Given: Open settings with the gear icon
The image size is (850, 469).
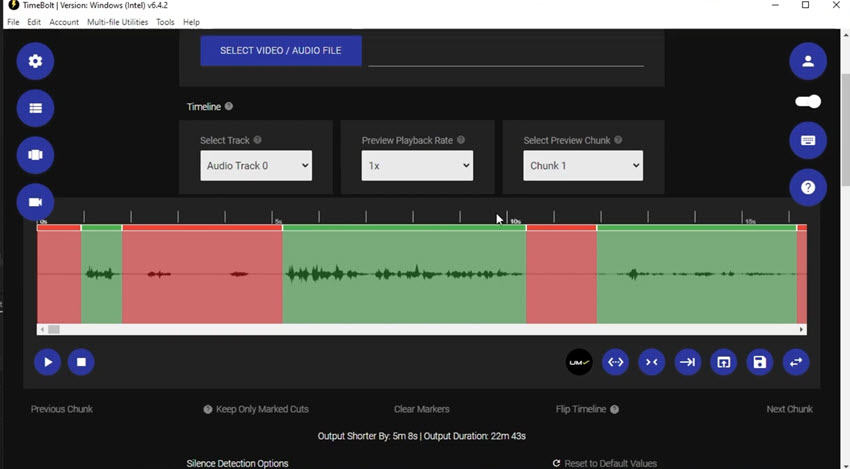Looking at the screenshot, I should click(x=35, y=61).
